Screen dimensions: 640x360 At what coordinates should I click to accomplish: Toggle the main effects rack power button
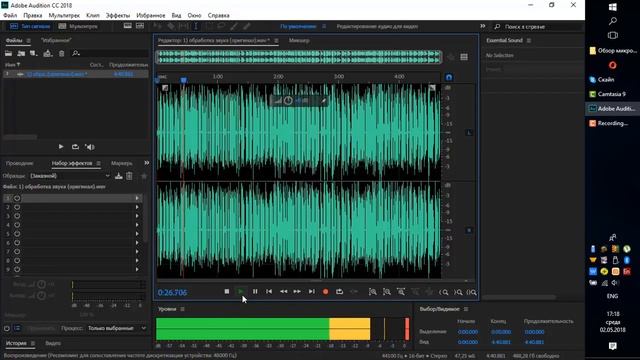pos(7,328)
